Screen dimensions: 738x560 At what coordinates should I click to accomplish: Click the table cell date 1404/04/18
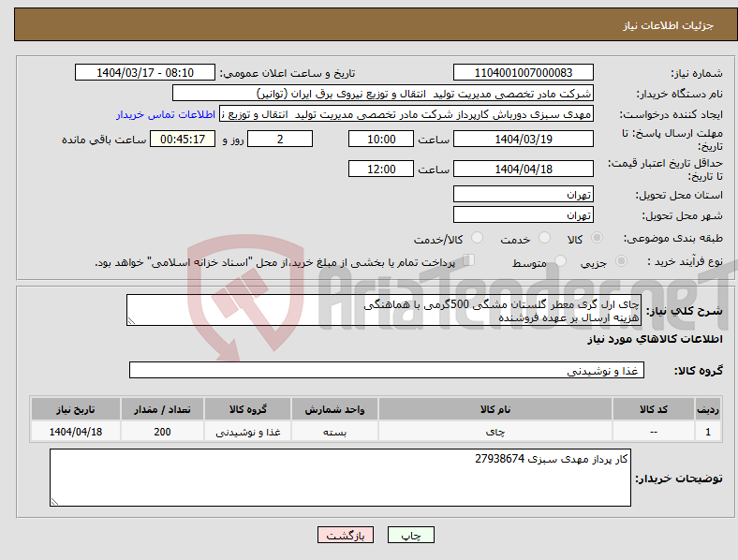[76, 431]
